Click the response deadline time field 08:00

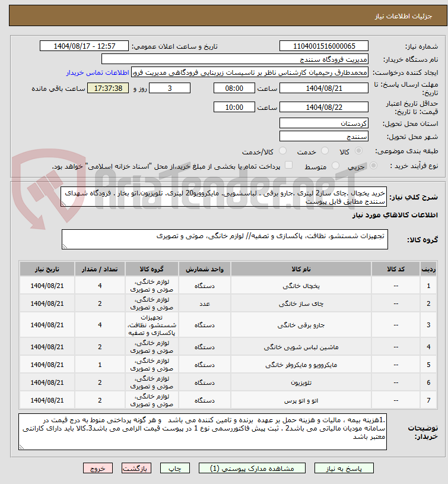tap(234, 88)
